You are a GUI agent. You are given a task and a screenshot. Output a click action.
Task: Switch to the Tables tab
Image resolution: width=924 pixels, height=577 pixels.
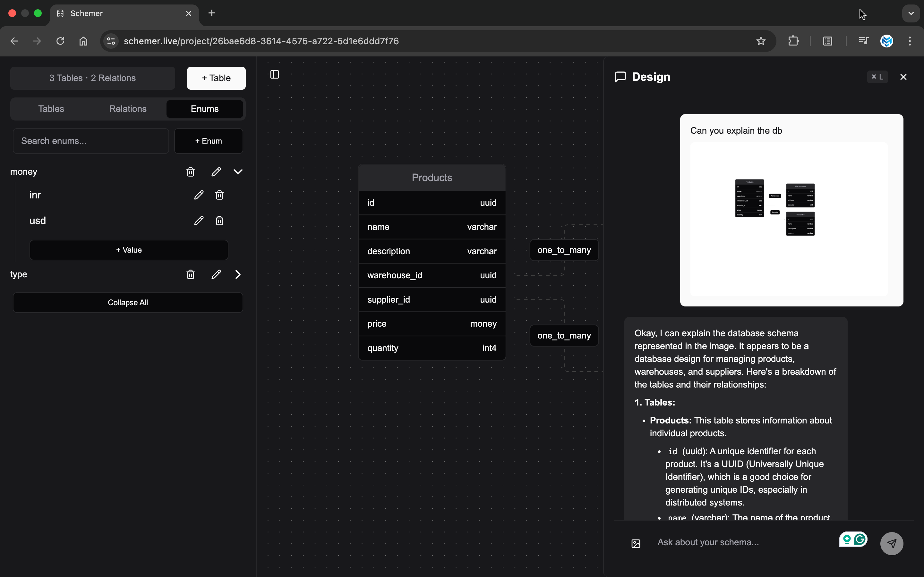(51, 109)
